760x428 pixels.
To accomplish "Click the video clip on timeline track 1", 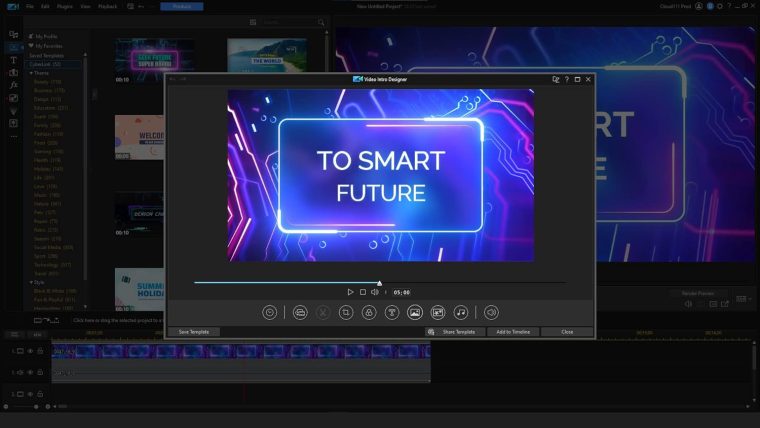I will tap(241, 351).
